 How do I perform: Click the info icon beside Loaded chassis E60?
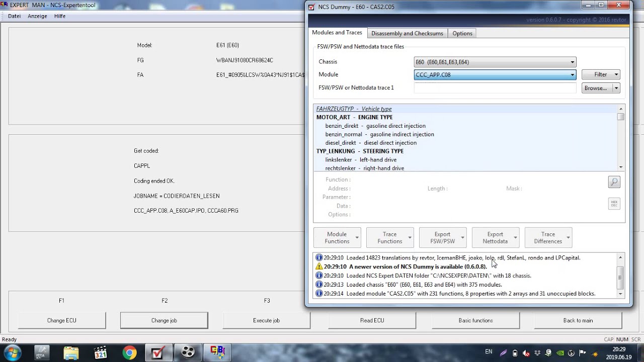319,285
